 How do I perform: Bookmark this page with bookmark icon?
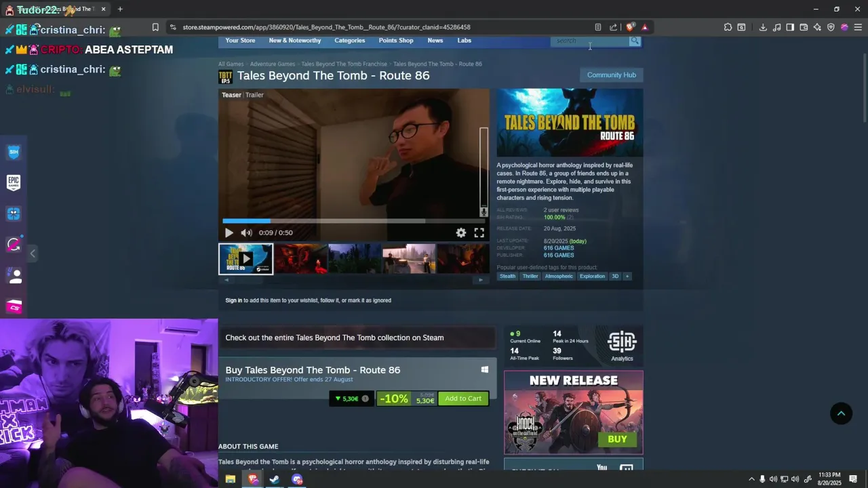(x=155, y=27)
